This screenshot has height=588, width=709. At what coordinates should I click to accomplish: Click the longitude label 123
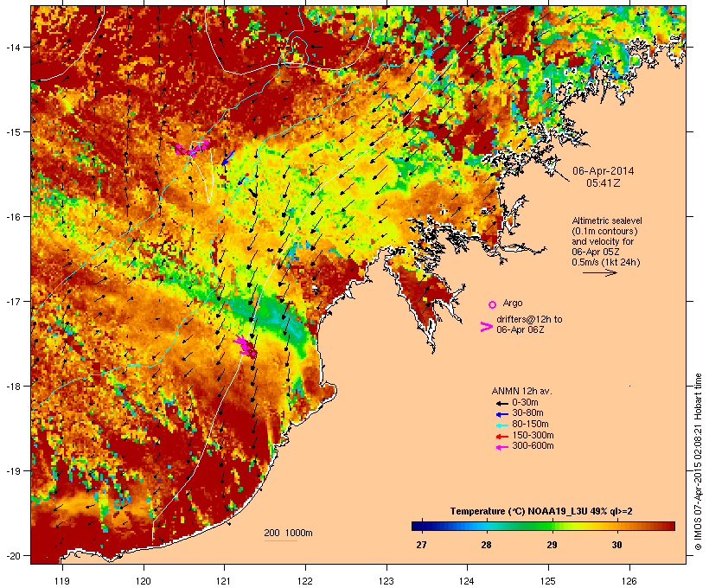pos(386,581)
